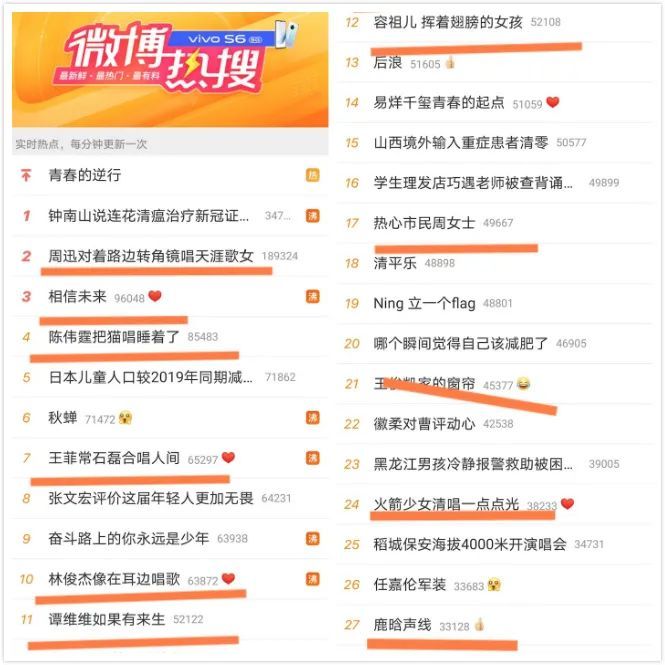Click the 热 badge next to 青春的逆行
Image resolution: width=665 pixels, height=665 pixels.
(x=313, y=175)
